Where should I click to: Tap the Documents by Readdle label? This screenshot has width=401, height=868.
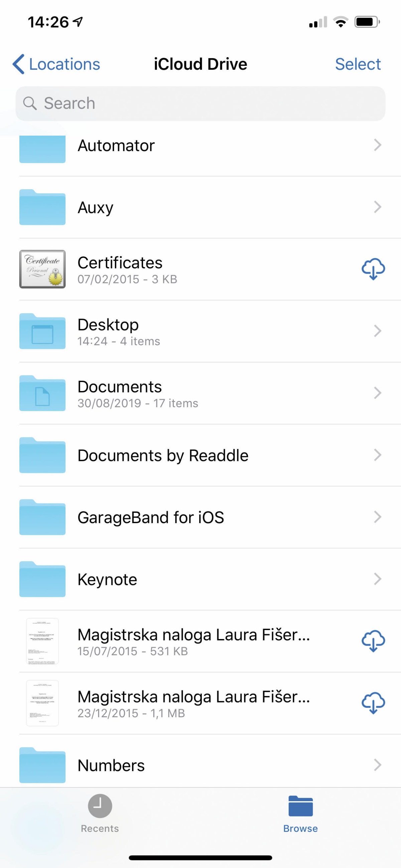pyautogui.click(x=163, y=456)
